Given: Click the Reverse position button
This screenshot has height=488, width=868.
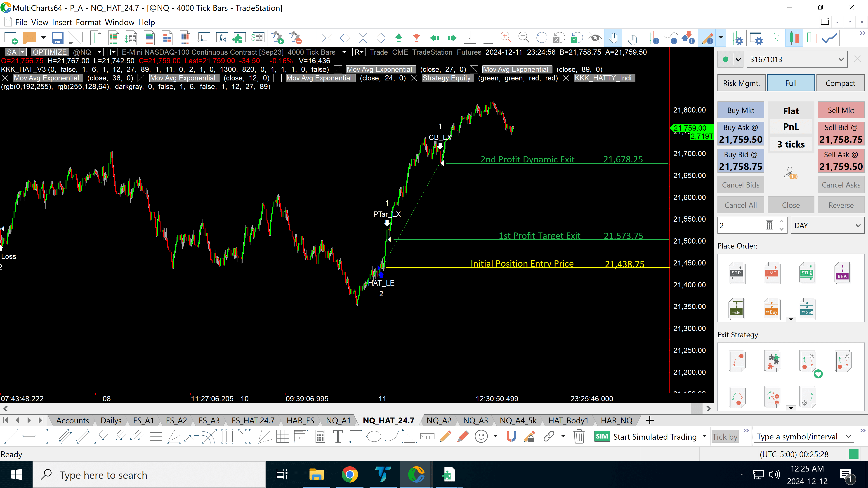Looking at the screenshot, I should (x=841, y=205).
